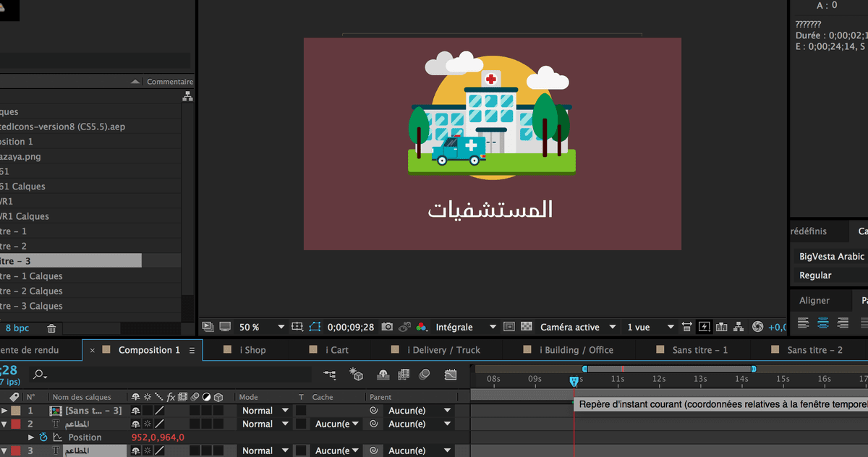Switch to the Sans titre - 1 tab

(x=699, y=350)
